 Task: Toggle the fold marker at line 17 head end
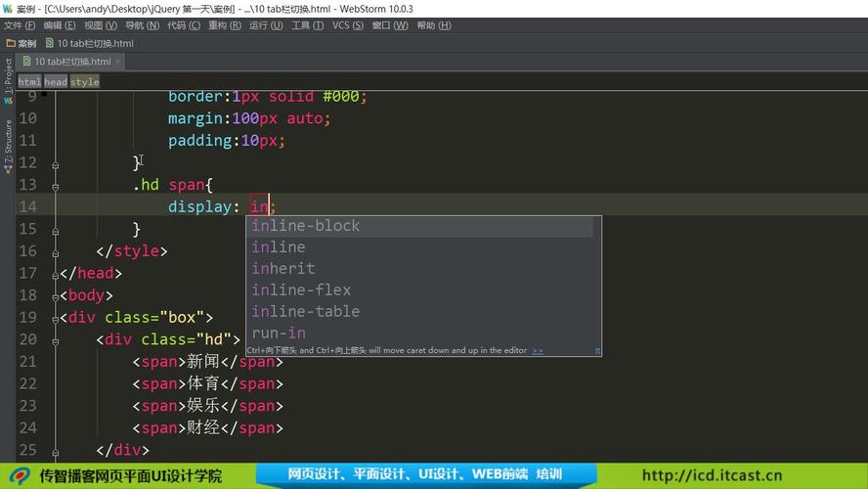(56, 275)
